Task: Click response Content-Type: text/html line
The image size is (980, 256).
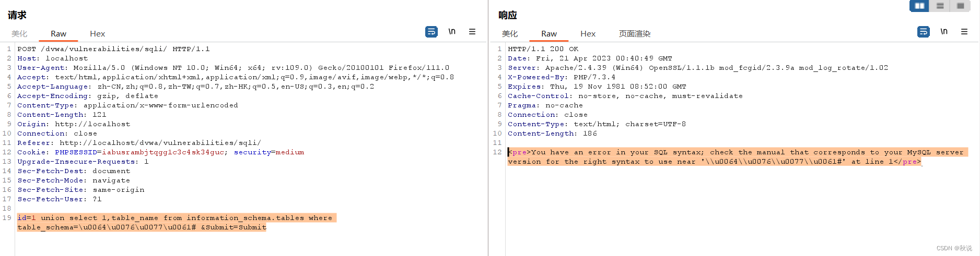Action: point(597,124)
